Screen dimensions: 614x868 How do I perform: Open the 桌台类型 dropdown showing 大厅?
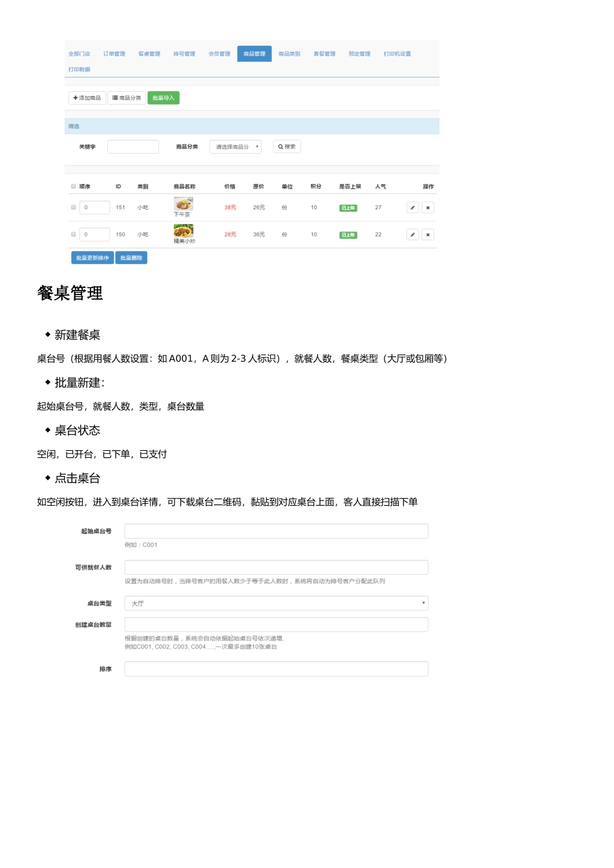click(276, 603)
